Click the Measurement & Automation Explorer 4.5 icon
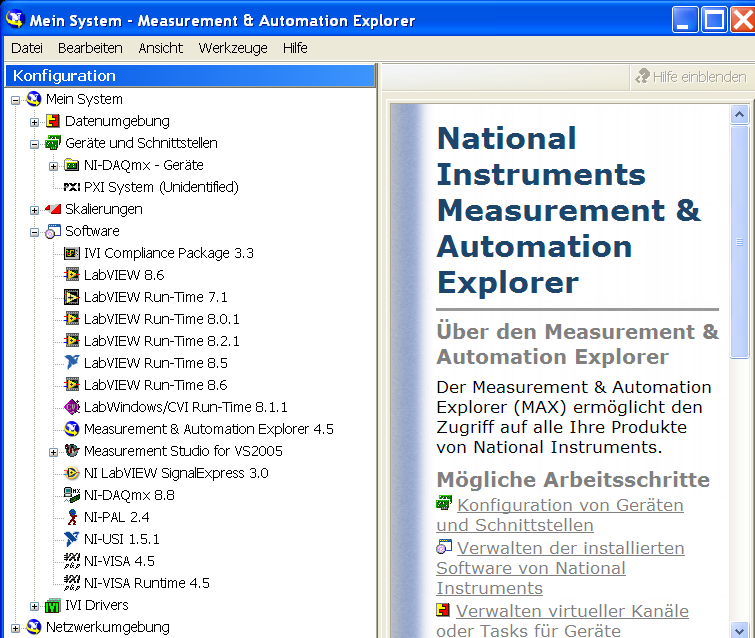This screenshot has width=755, height=638. tap(72, 429)
